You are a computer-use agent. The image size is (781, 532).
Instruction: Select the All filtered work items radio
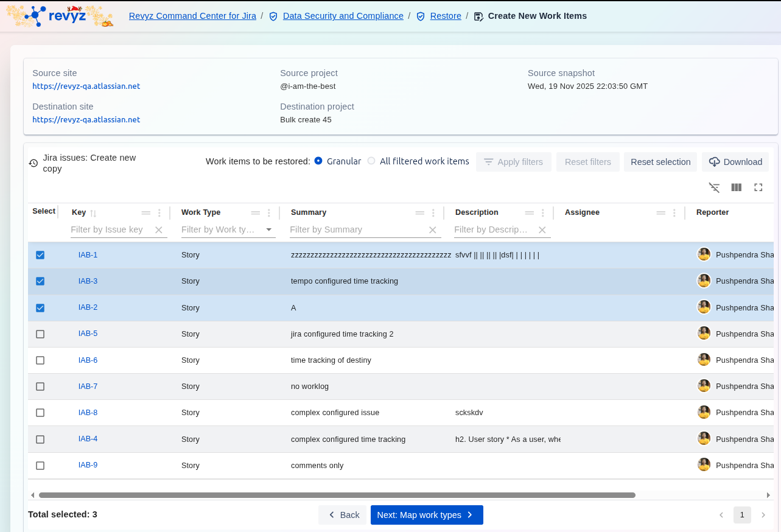coord(371,161)
